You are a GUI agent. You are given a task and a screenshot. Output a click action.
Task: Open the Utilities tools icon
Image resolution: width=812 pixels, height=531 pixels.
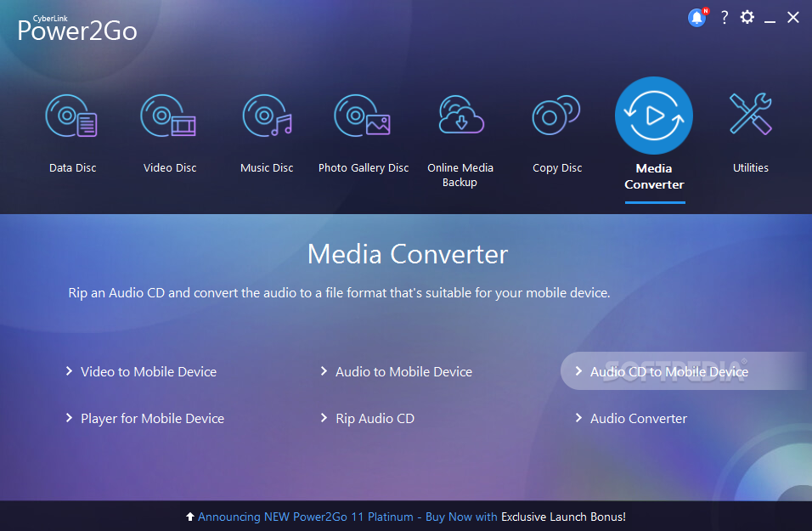pyautogui.click(x=750, y=114)
